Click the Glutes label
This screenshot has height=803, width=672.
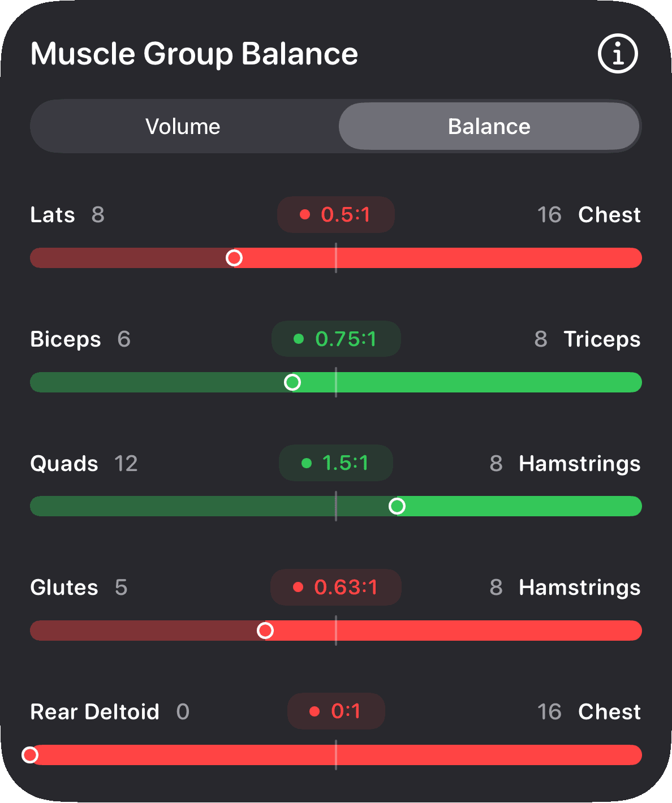[64, 588]
